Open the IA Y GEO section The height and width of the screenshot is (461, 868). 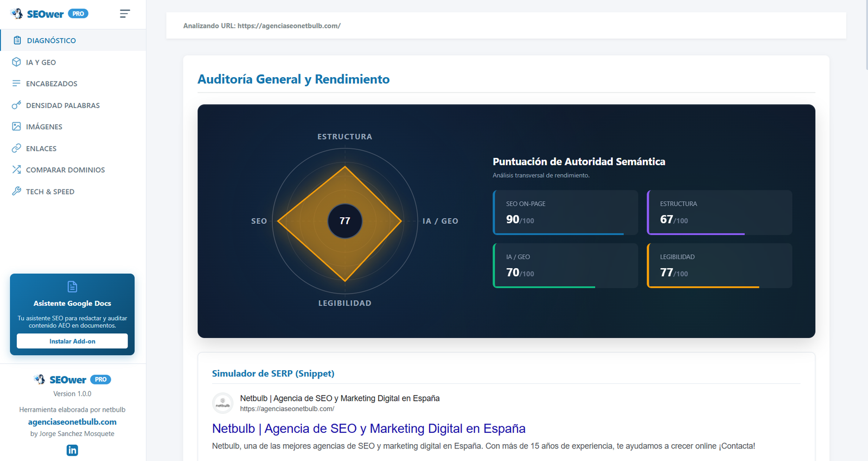[73, 62]
